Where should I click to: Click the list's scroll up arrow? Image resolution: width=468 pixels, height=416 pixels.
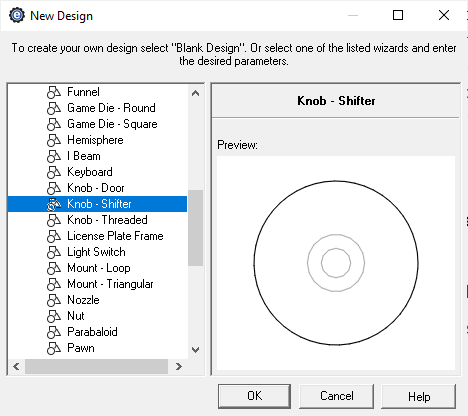click(196, 93)
